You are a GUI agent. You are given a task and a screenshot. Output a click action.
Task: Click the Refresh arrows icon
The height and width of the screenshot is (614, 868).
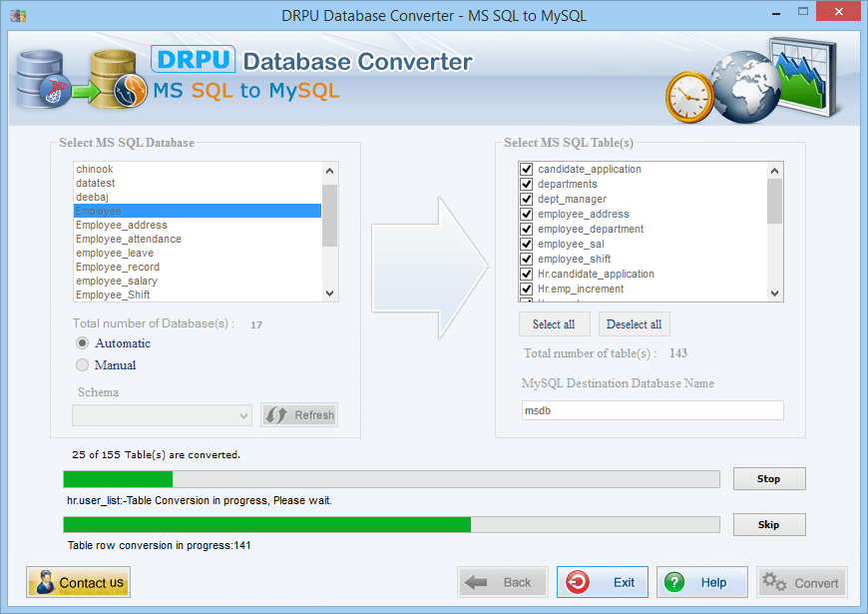pos(275,415)
